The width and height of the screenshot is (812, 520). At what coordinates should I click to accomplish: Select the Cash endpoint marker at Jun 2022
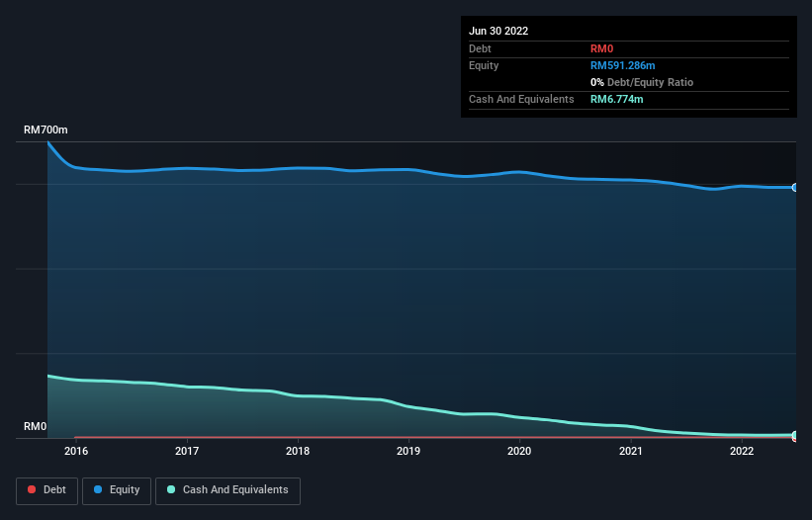(795, 435)
